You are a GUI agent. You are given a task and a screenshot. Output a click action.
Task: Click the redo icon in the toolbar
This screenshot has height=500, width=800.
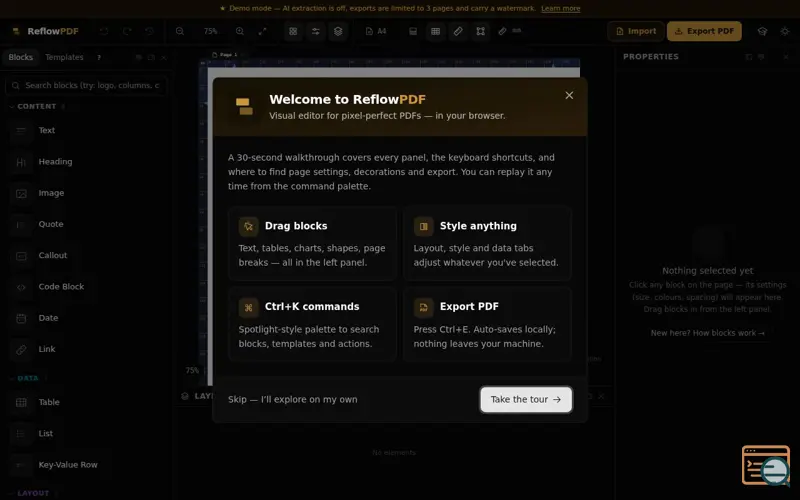(127, 31)
